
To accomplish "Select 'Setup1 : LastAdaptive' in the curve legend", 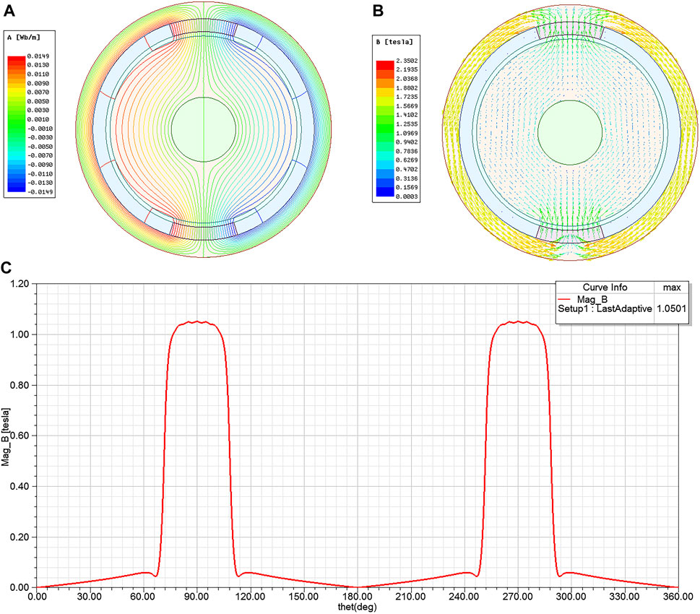I will pos(605,308).
